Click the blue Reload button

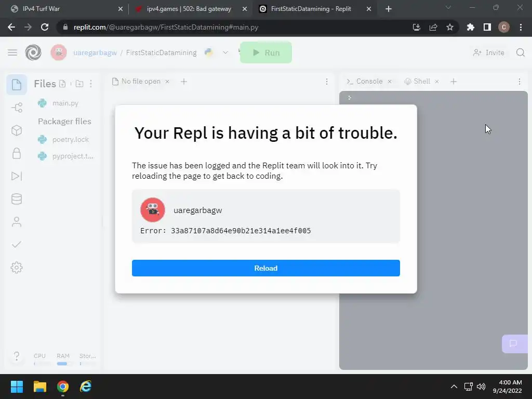tap(265, 268)
